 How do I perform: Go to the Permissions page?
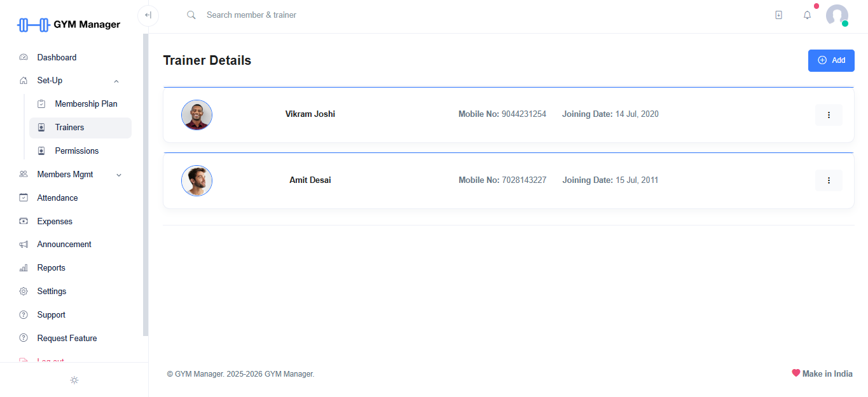point(77,151)
